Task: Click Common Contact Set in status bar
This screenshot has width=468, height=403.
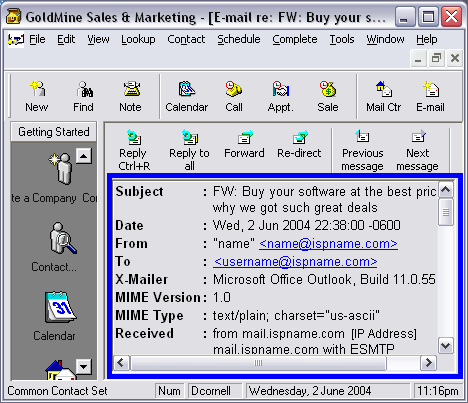Action: click(x=57, y=391)
